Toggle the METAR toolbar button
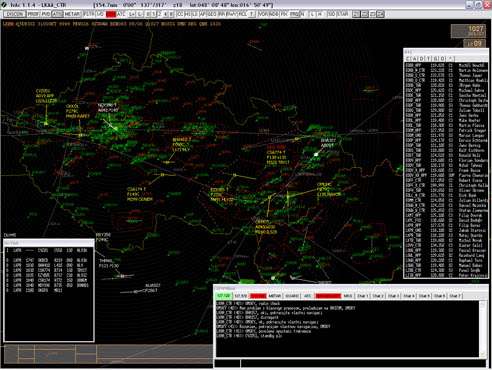The image size is (492, 370). (x=72, y=14)
